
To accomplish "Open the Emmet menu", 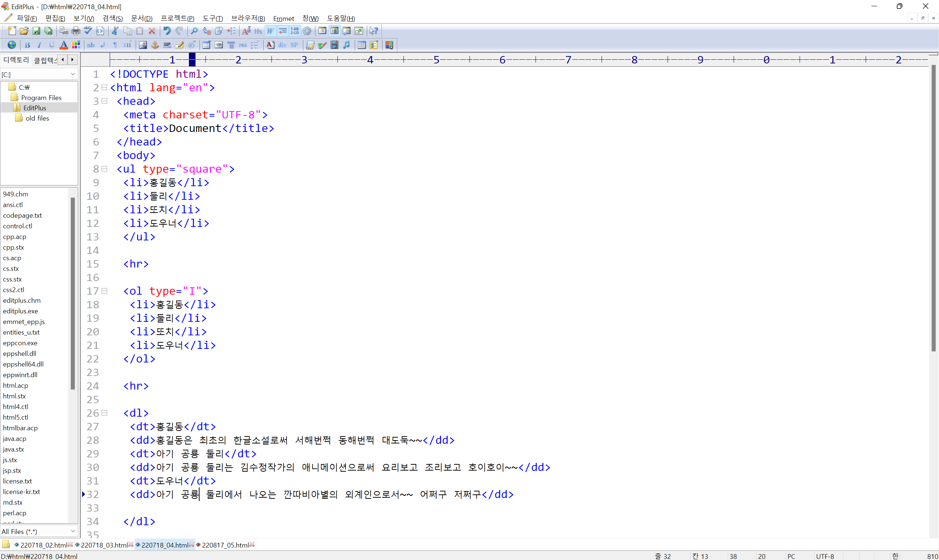I will coord(283,18).
